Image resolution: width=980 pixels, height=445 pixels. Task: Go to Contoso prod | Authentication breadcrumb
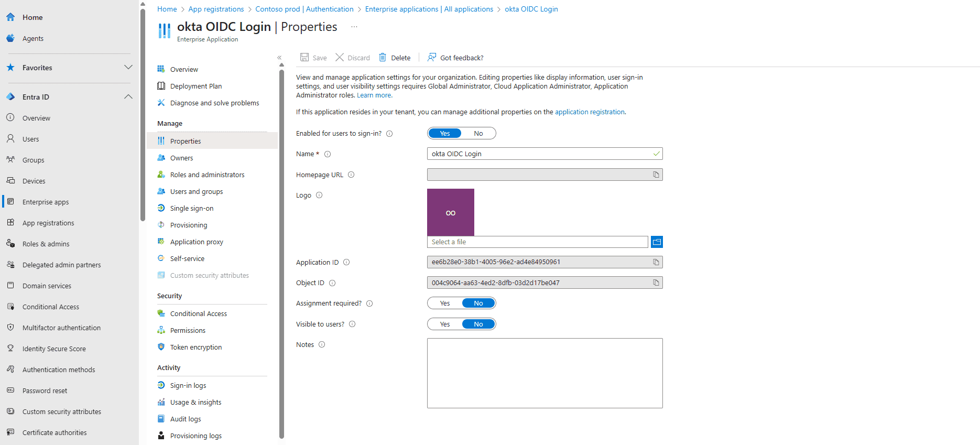[304, 9]
